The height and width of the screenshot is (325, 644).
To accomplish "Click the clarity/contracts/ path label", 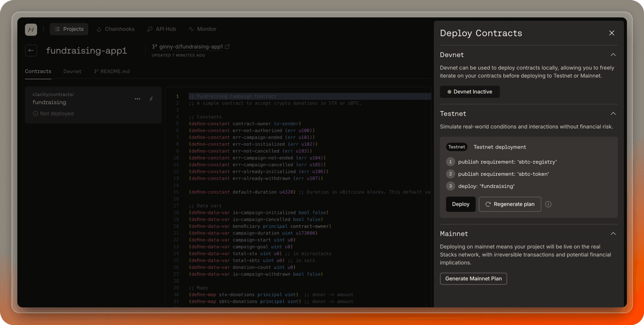I will (x=53, y=94).
